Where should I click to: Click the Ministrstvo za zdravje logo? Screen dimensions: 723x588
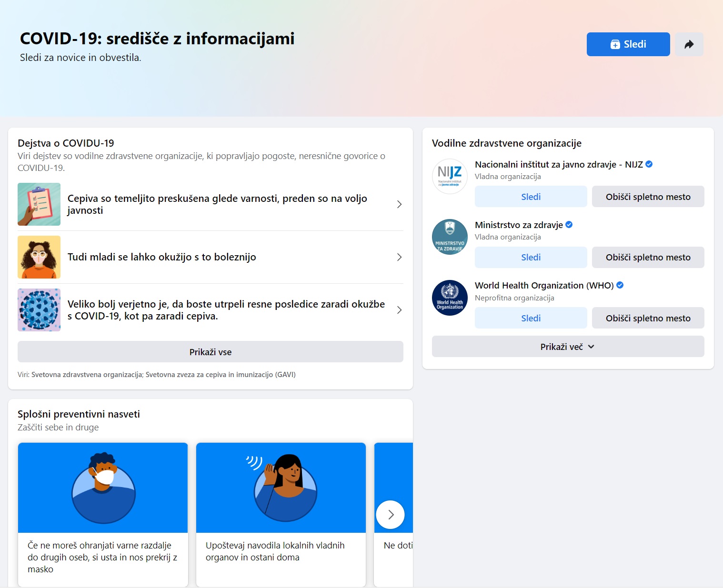(x=450, y=237)
